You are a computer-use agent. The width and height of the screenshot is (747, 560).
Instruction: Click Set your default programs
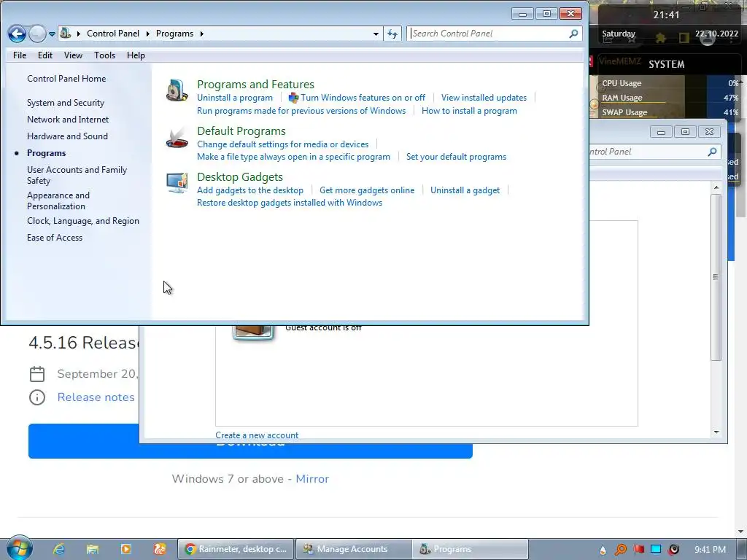click(x=456, y=157)
